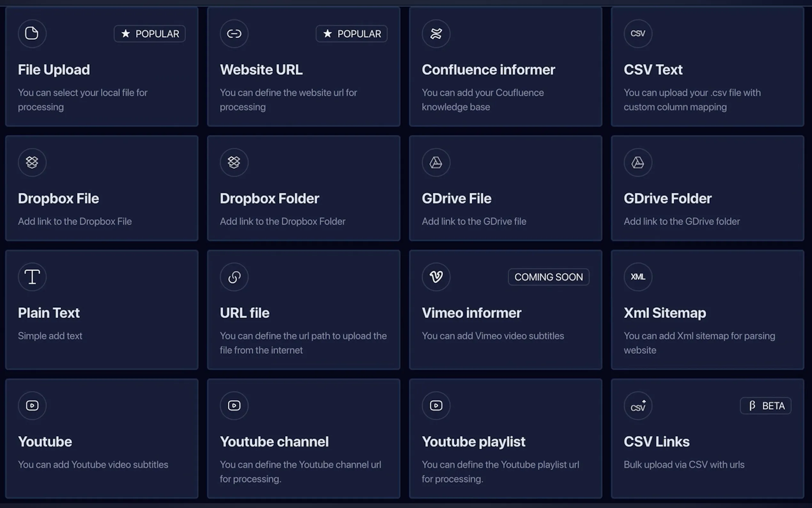Click 'Add link to the GDrive file' text
Screen dimensions: 812x508
pyautogui.click(x=474, y=221)
